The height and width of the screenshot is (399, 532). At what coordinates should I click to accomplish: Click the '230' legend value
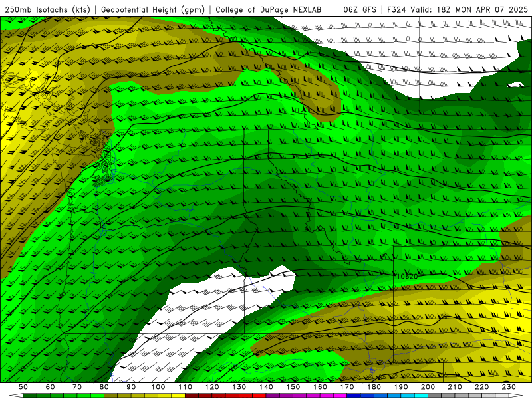point(509,387)
